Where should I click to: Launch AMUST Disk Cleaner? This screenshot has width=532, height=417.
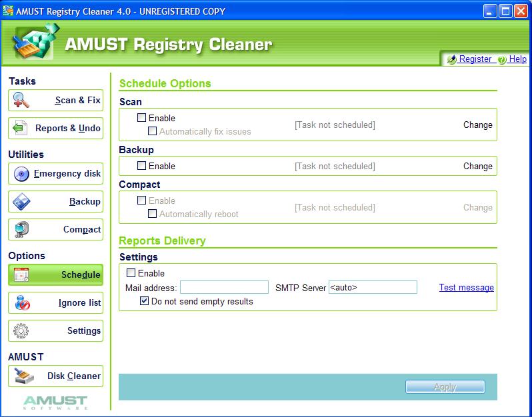(55, 376)
